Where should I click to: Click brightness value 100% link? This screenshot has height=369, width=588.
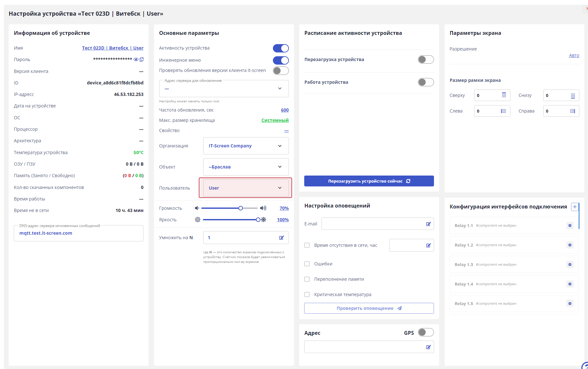283,220
